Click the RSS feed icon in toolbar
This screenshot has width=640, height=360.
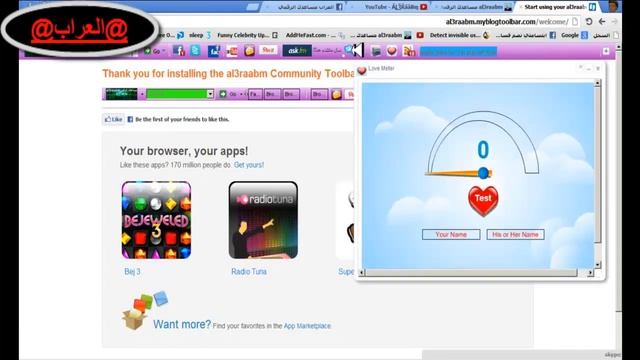(409, 51)
